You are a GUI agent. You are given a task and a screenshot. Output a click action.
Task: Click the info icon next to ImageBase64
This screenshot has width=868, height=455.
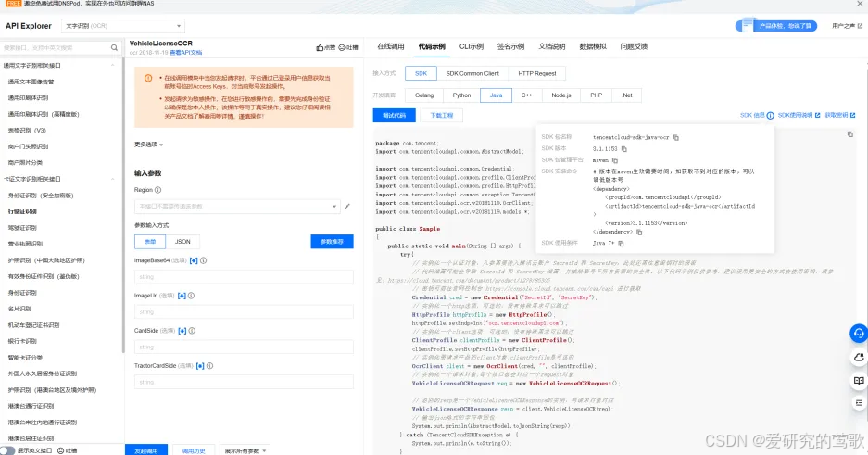pos(204,260)
